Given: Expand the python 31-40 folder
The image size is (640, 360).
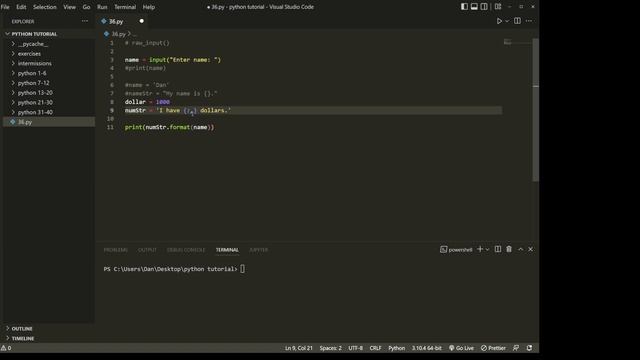Looking at the screenshot, I should (49, 112).
